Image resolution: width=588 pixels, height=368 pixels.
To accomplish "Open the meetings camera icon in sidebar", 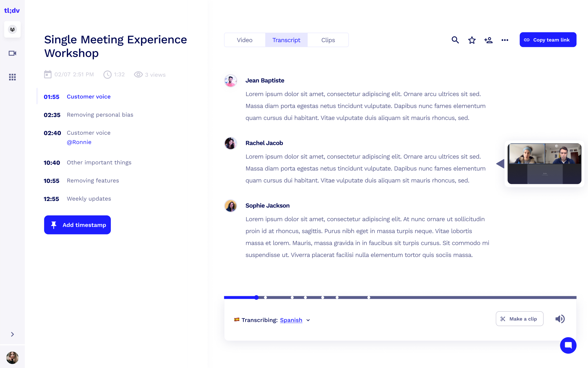I will (12, 53).
